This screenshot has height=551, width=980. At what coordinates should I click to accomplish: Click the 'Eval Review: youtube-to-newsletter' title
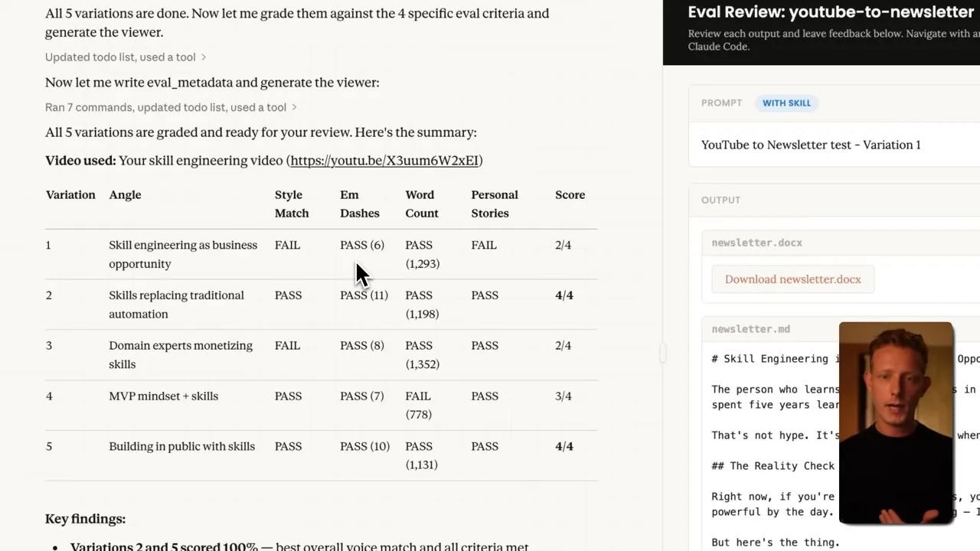(x=831, y=11)
